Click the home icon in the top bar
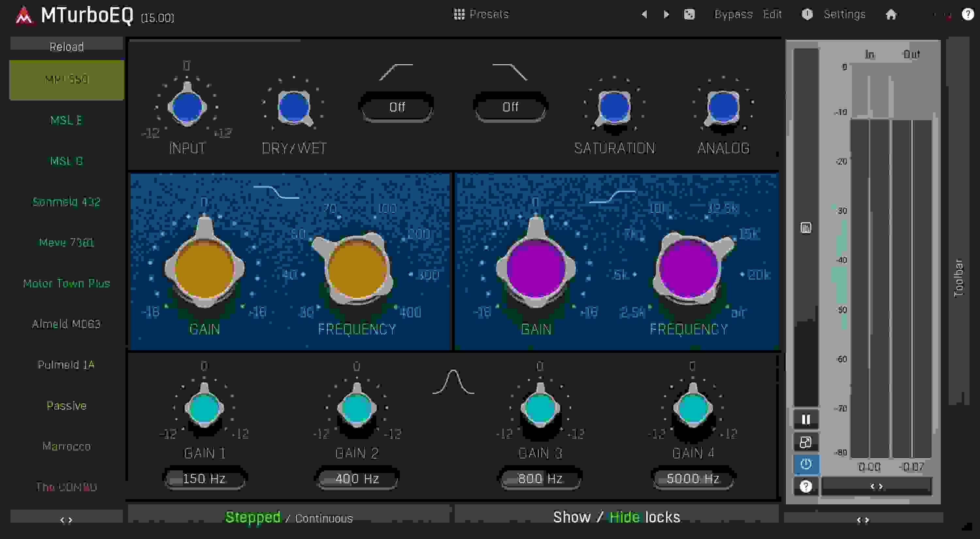Image resolution: width=980 pixels, height=539 pixels. tap(892, 14)
